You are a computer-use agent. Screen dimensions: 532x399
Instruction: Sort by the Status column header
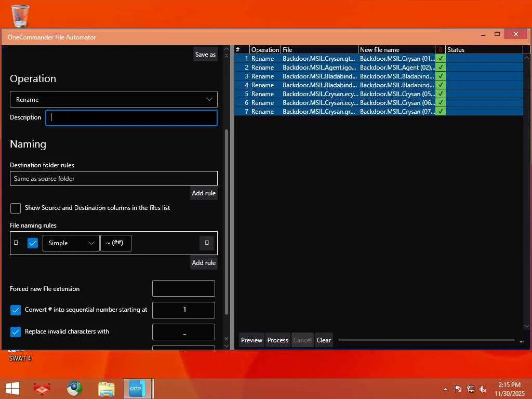pyautogui.click(x=484, y=49)
